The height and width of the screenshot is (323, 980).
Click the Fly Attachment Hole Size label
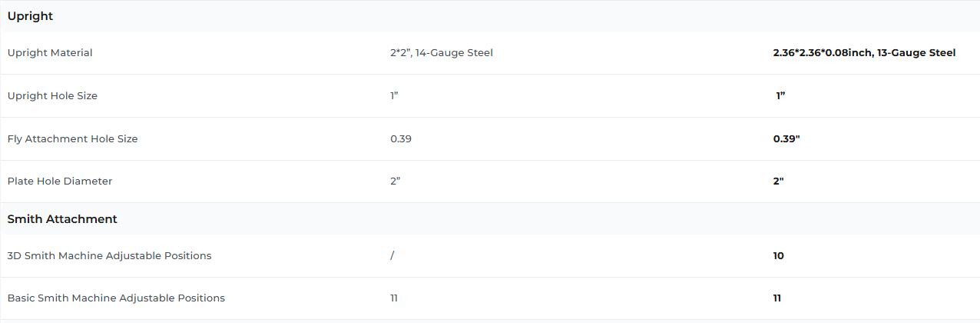pos(73,139)
